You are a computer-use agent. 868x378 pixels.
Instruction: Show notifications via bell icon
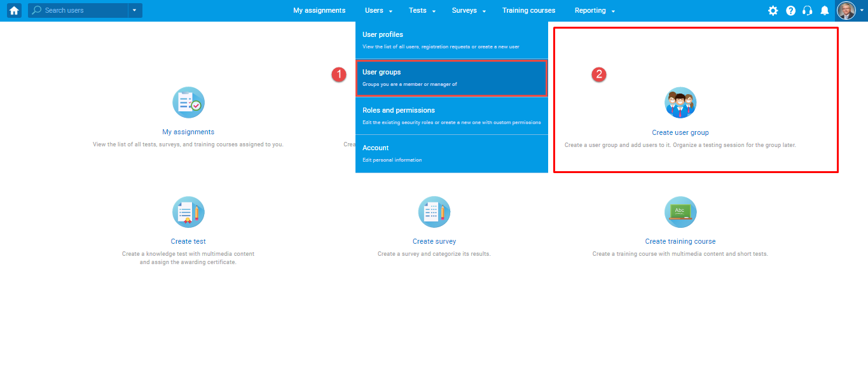[825, 11]
